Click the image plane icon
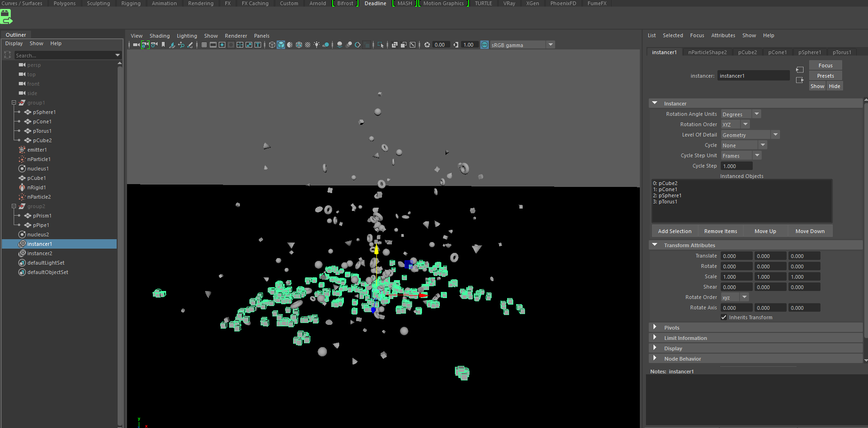This screenshot has height=428, width=868. 172,45
